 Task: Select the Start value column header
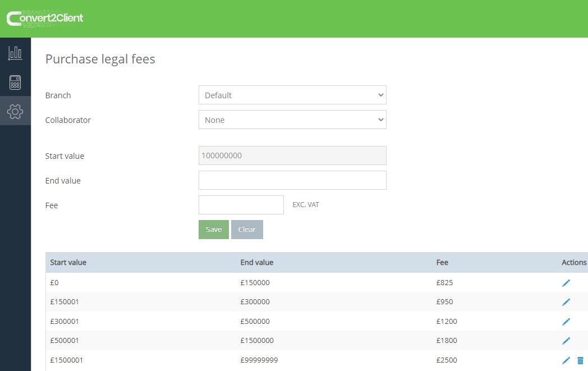pyautogui.click(x=68, y=262)
